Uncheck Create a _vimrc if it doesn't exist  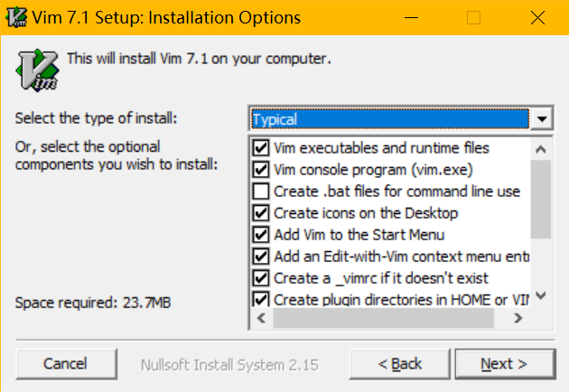click(x=261, y=277)
